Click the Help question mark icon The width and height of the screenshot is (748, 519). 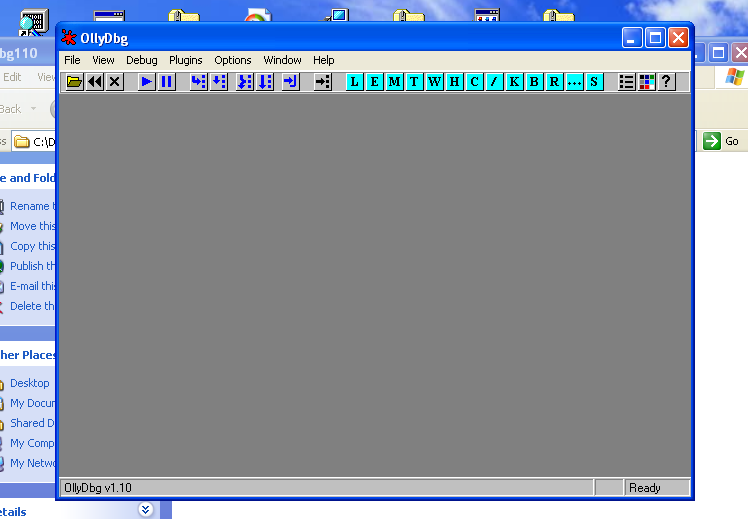(x=666, y=82)
